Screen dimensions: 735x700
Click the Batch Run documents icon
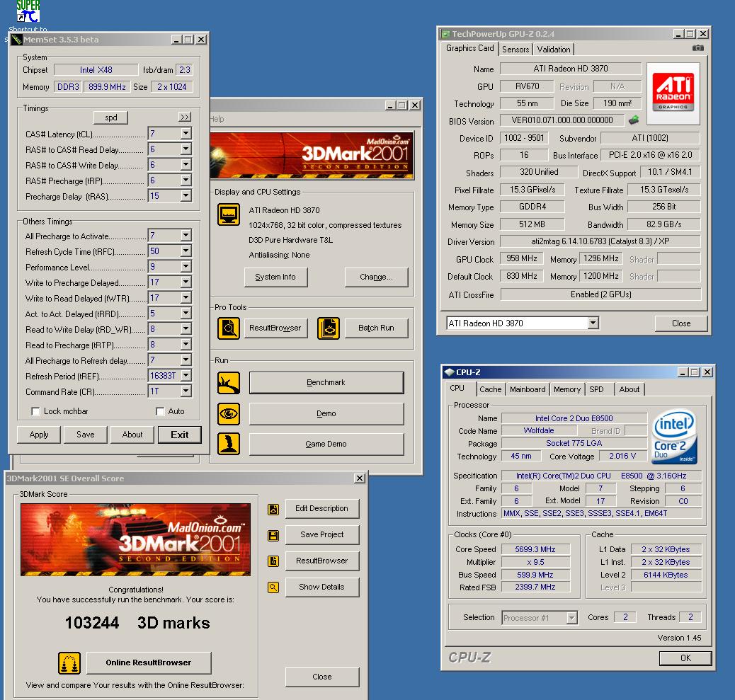point(329,328)
